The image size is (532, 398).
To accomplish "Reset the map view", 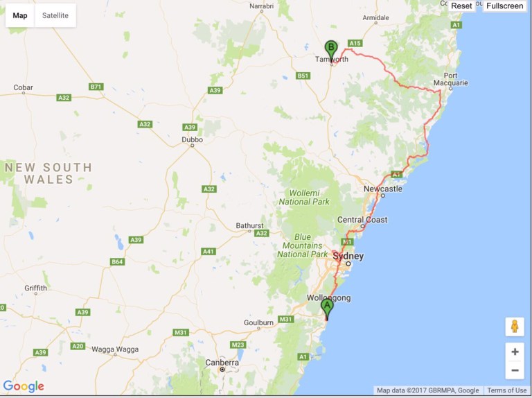I will point(461,6).
